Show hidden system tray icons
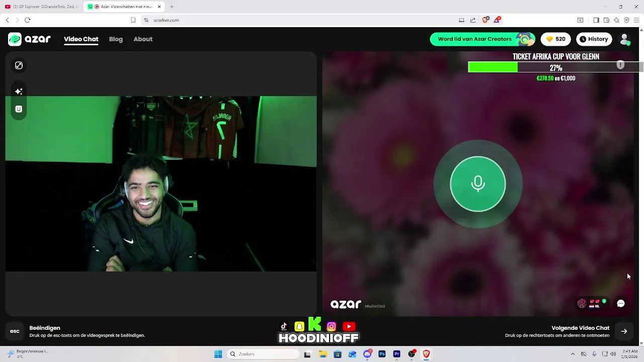The image size is (644, 362). pyautogui.click(x=573, y=354)
